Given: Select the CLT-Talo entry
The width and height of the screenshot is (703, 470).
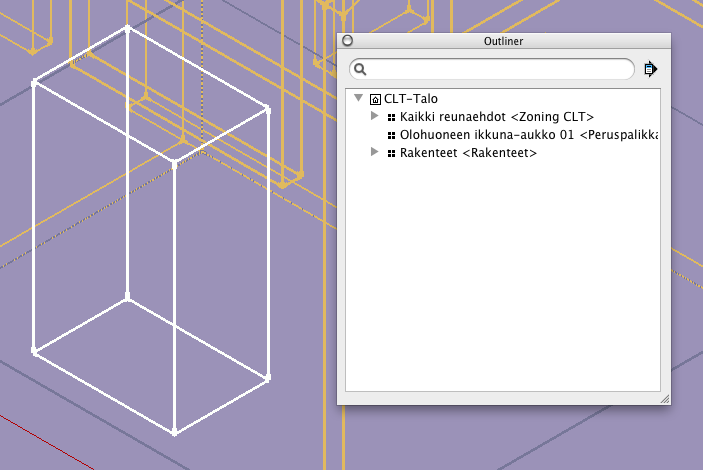Looking at the screenshot, I should (x=411, y=99).
